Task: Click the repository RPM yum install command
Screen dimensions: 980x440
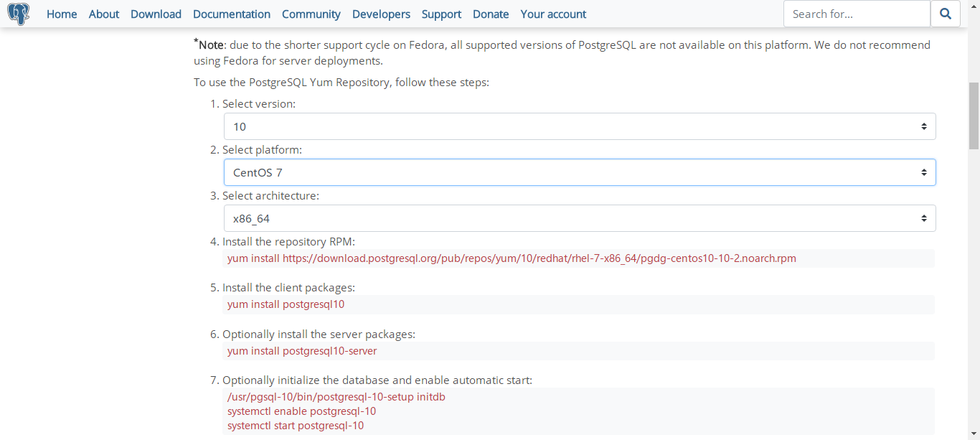Action: pos(512,258)
